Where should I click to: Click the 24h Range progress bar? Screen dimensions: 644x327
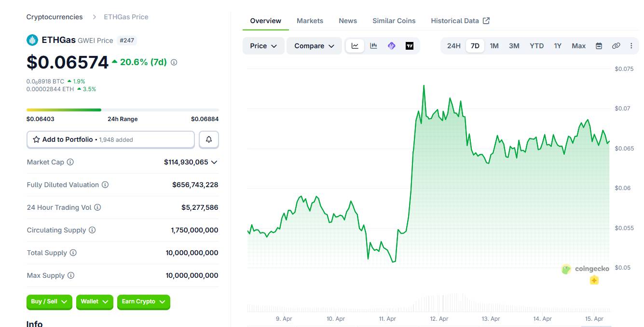pyautogui.click(x=123, y=109)
